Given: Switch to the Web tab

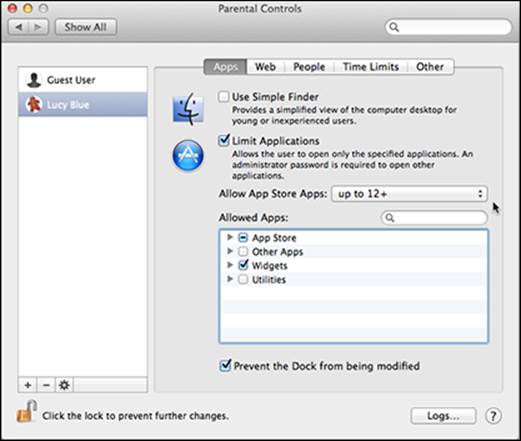Looking at the screenshot, I should (x=265, y=67).
